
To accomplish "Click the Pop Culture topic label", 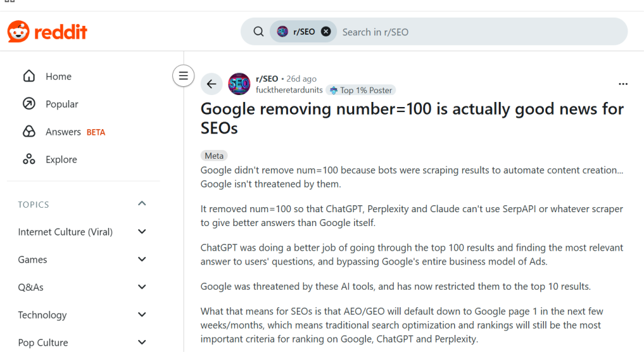I will coord(43,343).
